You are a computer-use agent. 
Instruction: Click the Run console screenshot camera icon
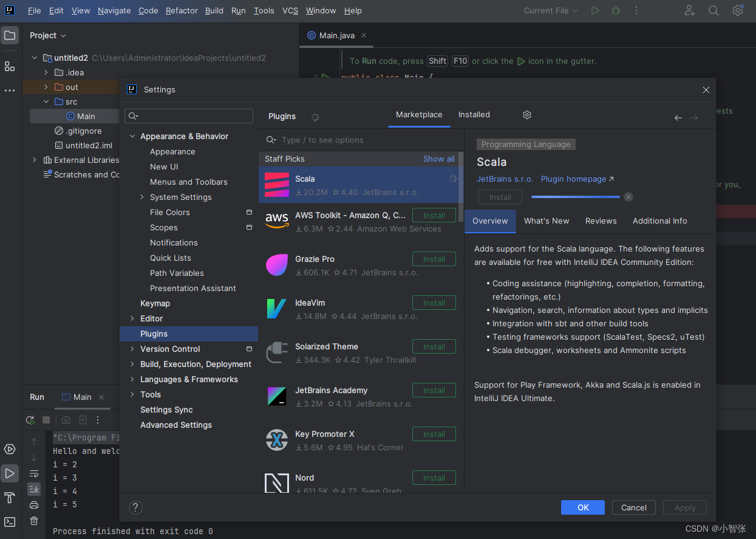pos(66,420)
